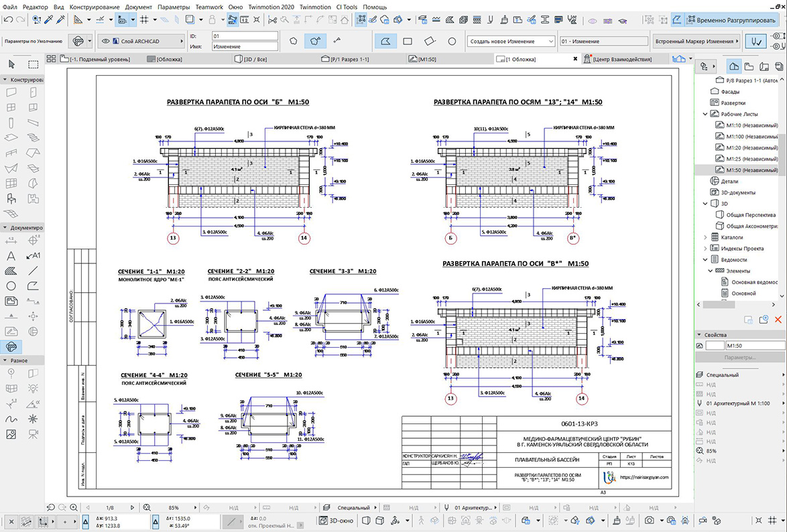This screenshot has width=787, height=532.
Task: Select the Polyline tool
Action: pos(33,286)
